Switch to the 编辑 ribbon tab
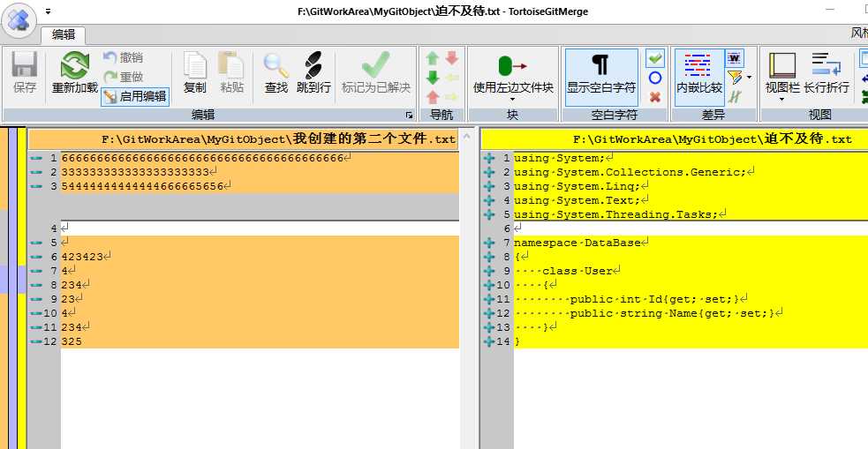This screenshot has width=868, height=449. pyautogui.click(x=63, y=34)
